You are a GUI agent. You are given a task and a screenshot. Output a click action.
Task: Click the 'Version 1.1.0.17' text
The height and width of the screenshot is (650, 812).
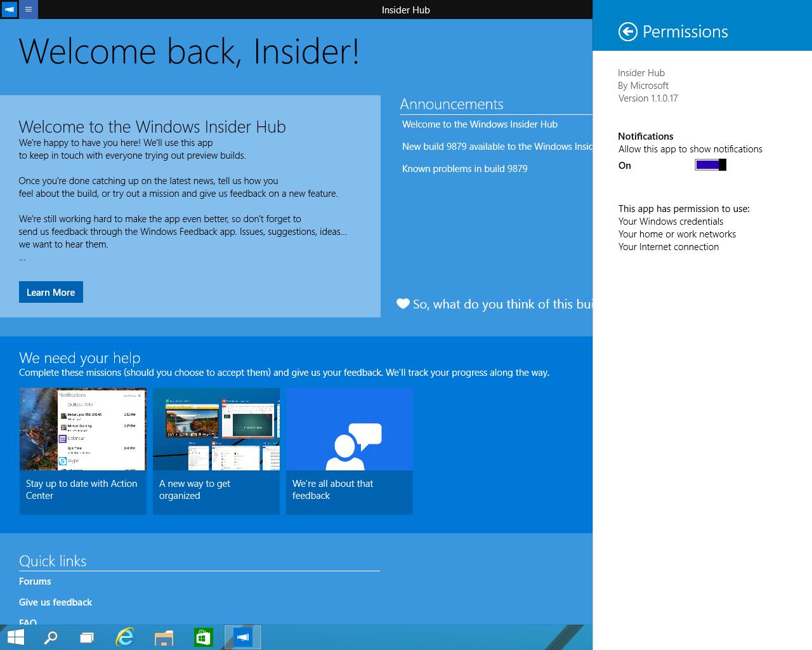(648, 98)
